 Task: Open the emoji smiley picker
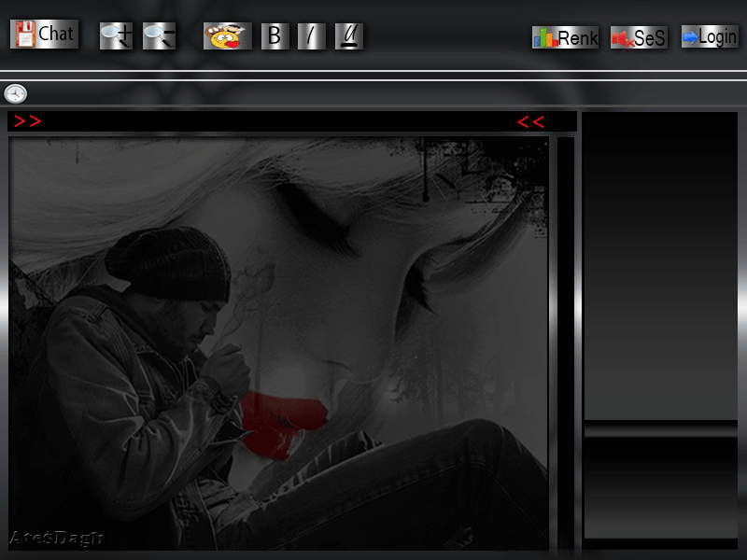(x=227, y=36)
